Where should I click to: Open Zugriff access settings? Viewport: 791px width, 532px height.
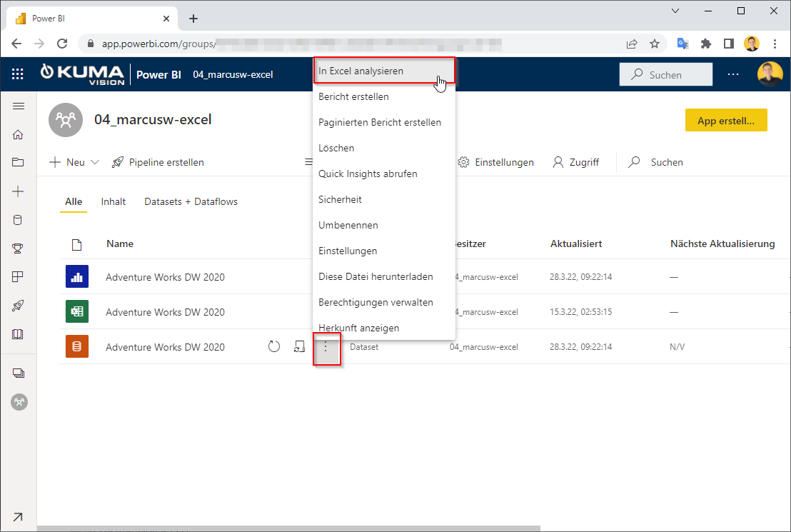pos(575,162)
